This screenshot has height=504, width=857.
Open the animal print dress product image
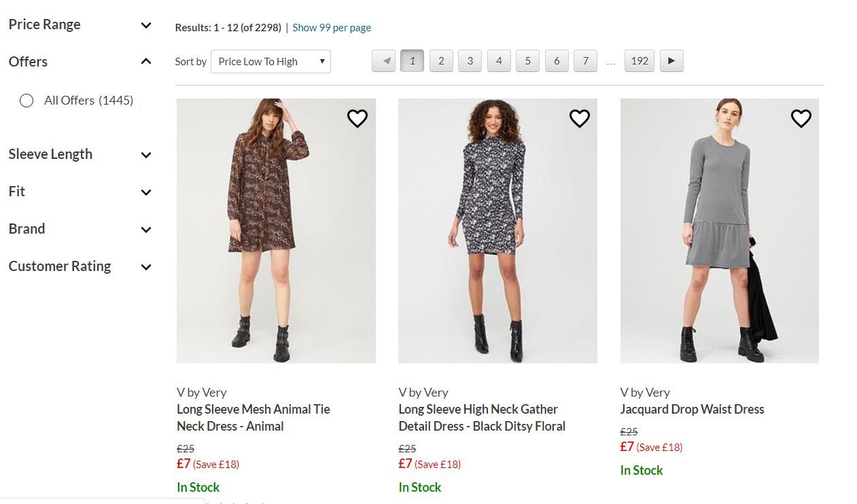276,231
